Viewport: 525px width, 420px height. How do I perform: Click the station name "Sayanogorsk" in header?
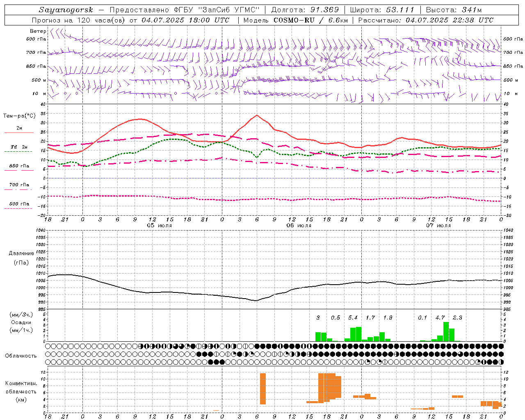tap(66, 10)
